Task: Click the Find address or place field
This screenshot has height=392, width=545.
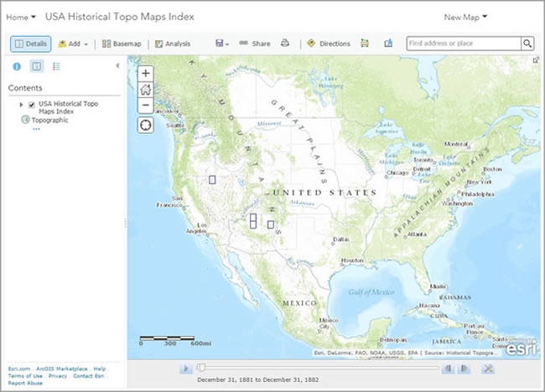Action: 464,44
